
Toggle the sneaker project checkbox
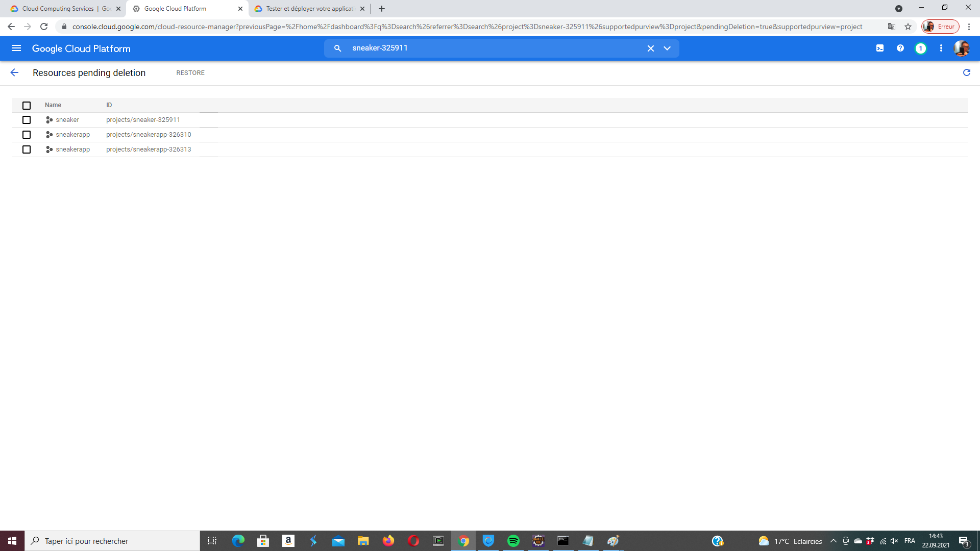(27, 120)
